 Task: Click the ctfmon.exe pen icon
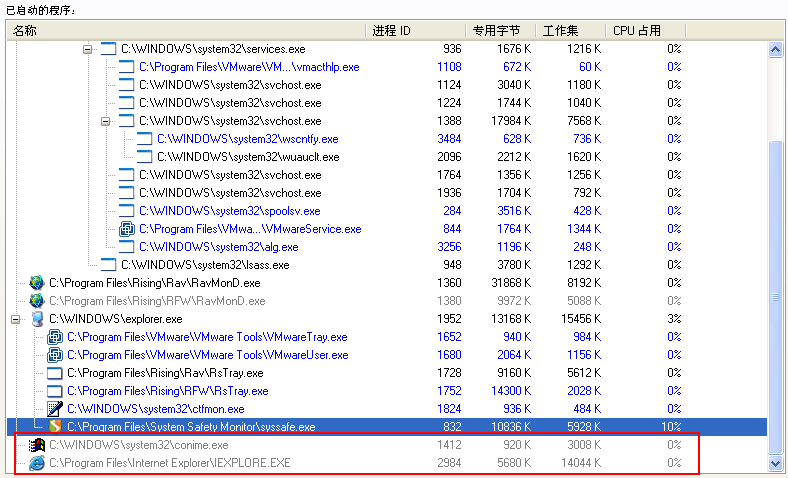coord(55,409)
